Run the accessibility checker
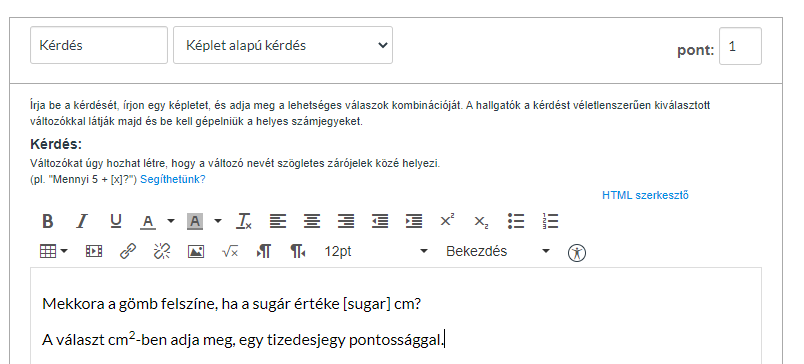This screenshot has width=804, height=364. (577, 252)
